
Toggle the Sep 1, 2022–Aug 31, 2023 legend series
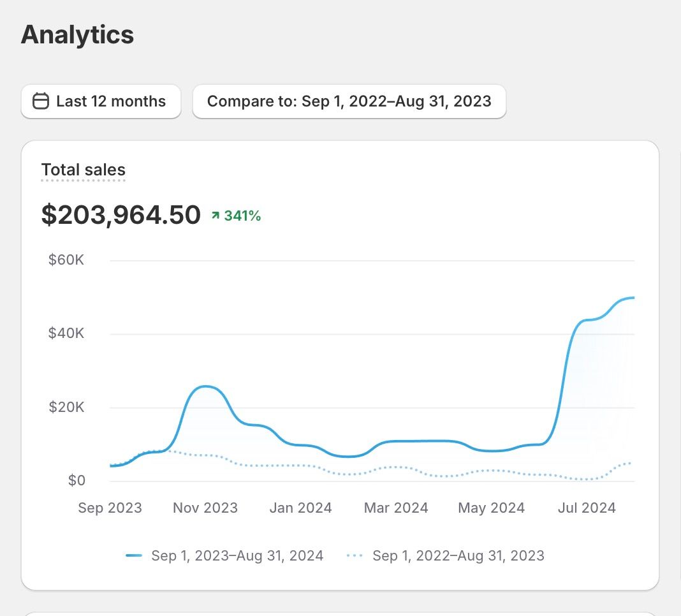click(458, 556)
